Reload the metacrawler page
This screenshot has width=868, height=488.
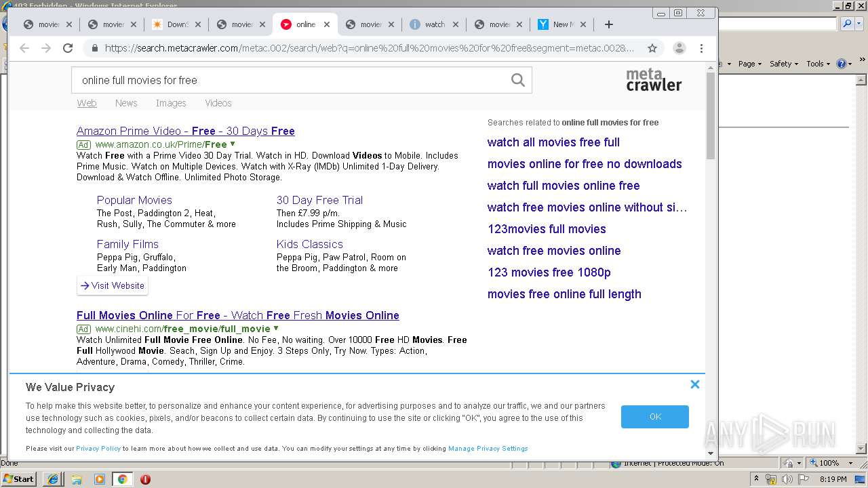68,48
